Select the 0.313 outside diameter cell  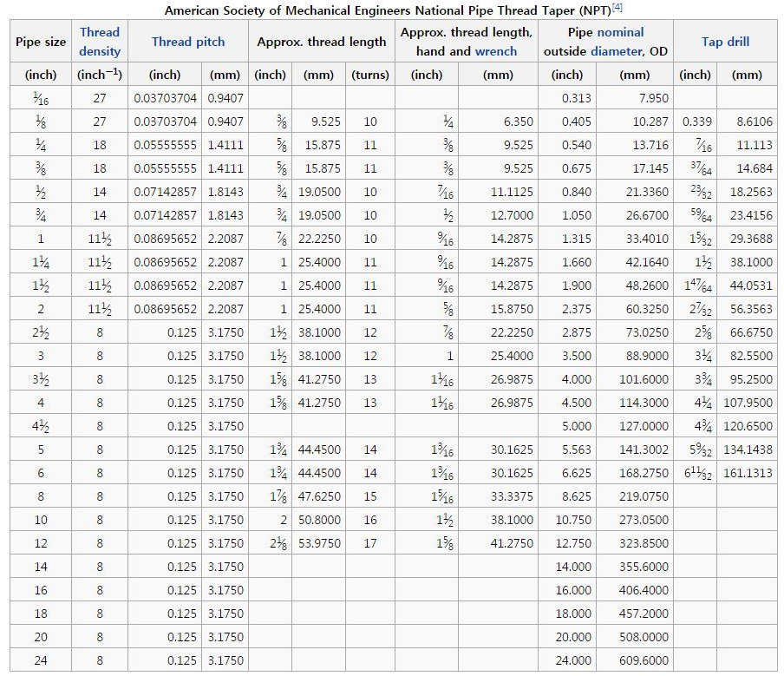click(567, 98)
